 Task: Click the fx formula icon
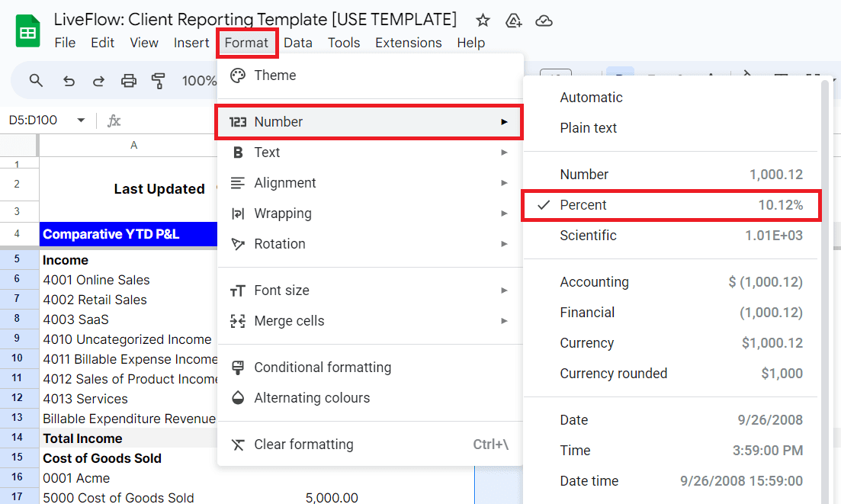[x=114, y=120]
